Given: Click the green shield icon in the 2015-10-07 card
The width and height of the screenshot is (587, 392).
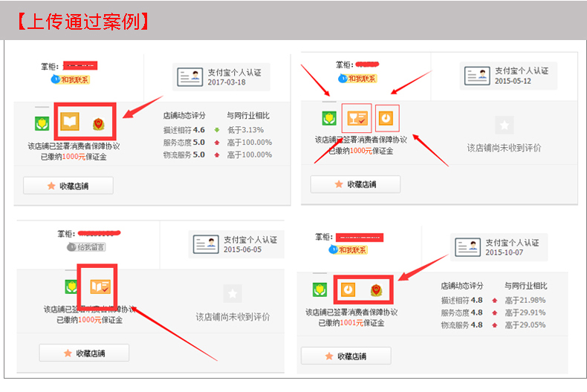Looking at the screenshot, I should 320,290.
